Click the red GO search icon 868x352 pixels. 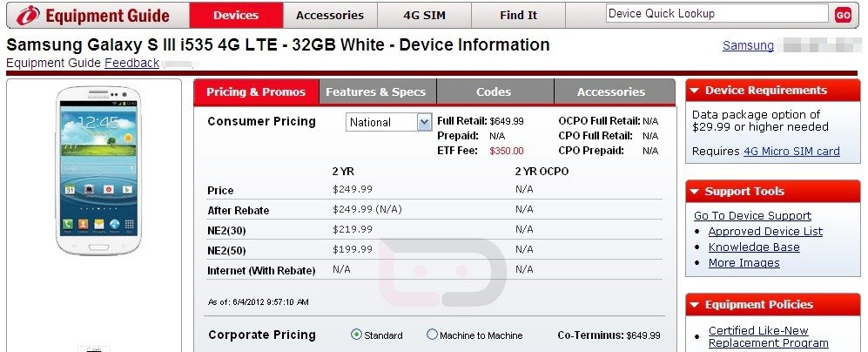pyautogui.click(x=843, y=15)
